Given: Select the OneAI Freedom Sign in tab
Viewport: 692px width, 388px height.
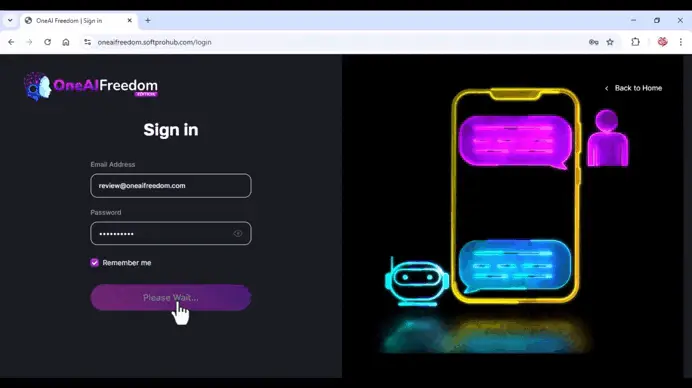Looking at the screenshot, I should point(79,21).
